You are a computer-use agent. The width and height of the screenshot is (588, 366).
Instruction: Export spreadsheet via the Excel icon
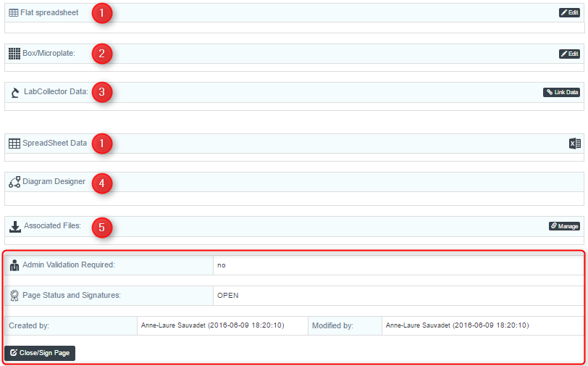coord(575,144)
